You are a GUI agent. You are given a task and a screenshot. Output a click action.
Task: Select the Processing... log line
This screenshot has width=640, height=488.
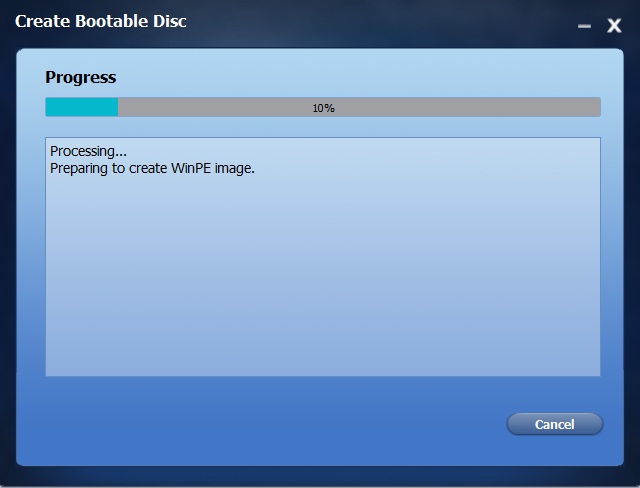tap(88, 151)
